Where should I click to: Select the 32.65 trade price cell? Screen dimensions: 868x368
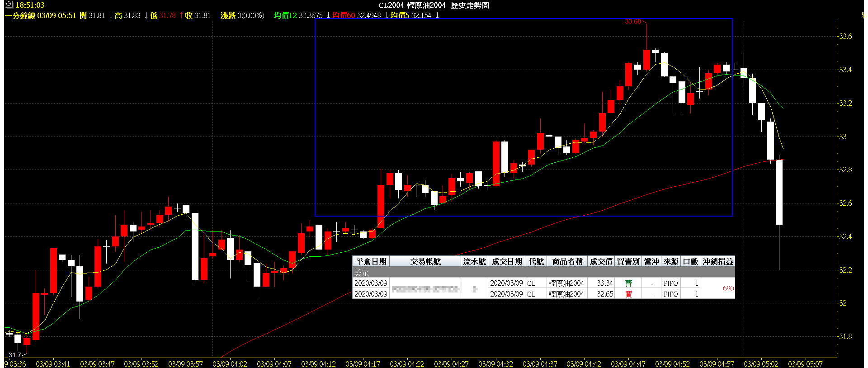pyautogui.click(x=601, y=294)
